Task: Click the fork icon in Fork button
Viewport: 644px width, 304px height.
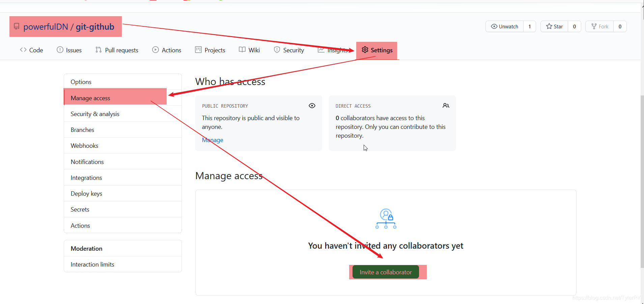Action: 594,26
